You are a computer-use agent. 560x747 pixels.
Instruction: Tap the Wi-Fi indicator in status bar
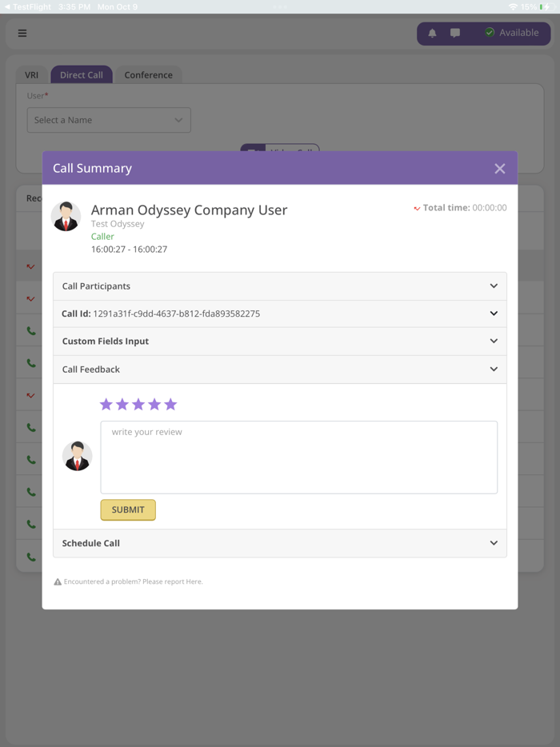point(513,6)
